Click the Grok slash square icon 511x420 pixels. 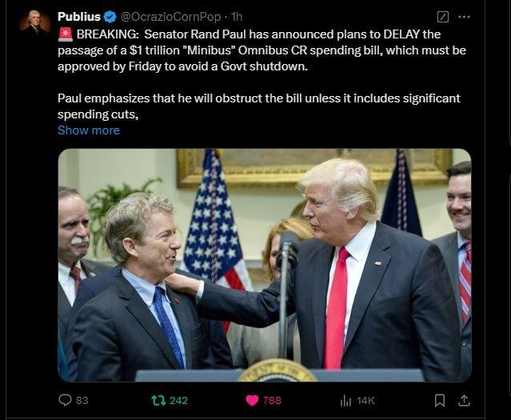pyautogui.click(x=442, y=17)
